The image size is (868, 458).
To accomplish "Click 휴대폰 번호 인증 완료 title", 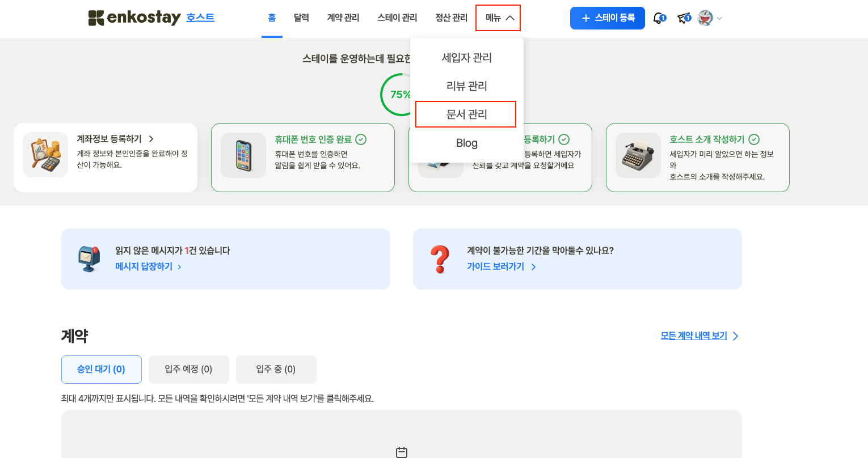I will click(x=313, y=139).
